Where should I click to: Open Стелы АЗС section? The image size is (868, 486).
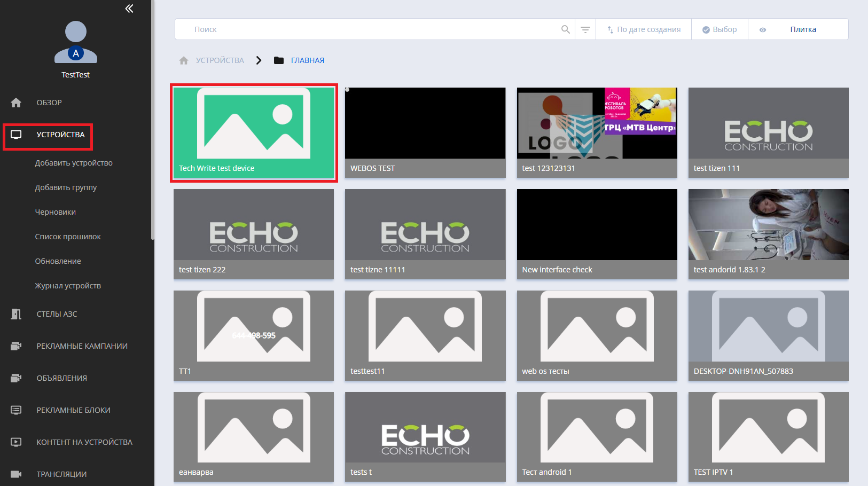[57, 314]
